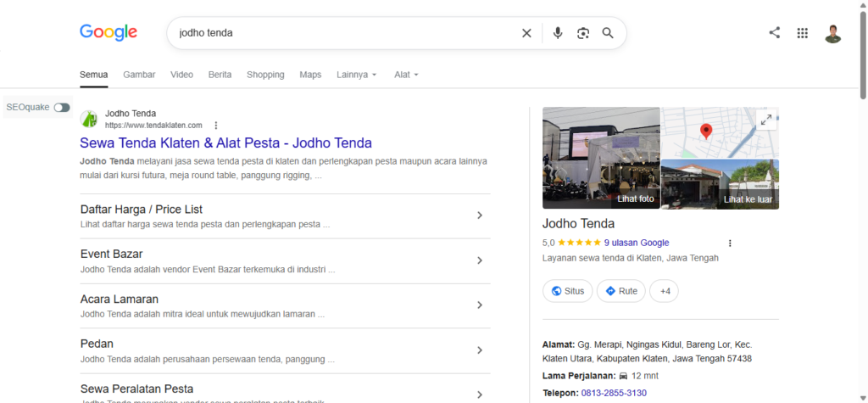The image size is (868, 403).
Task: Switch to the Maps tab
Action: (310, 75)
